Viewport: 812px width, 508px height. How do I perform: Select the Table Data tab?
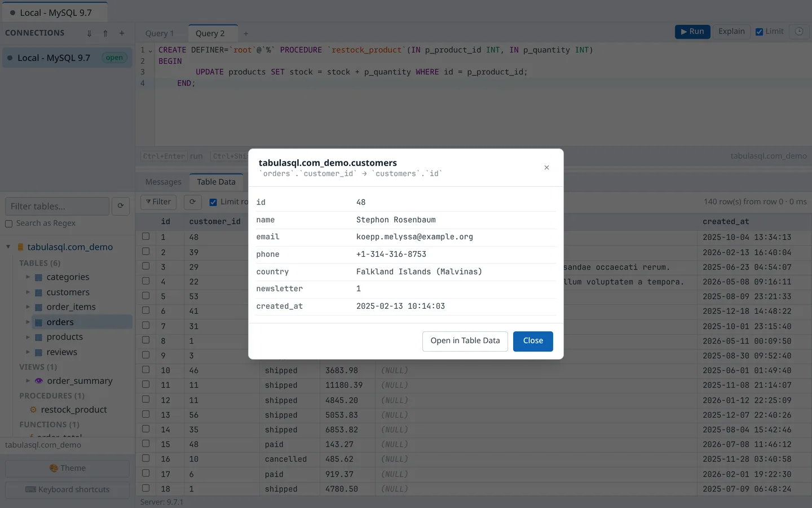[216, 182]
